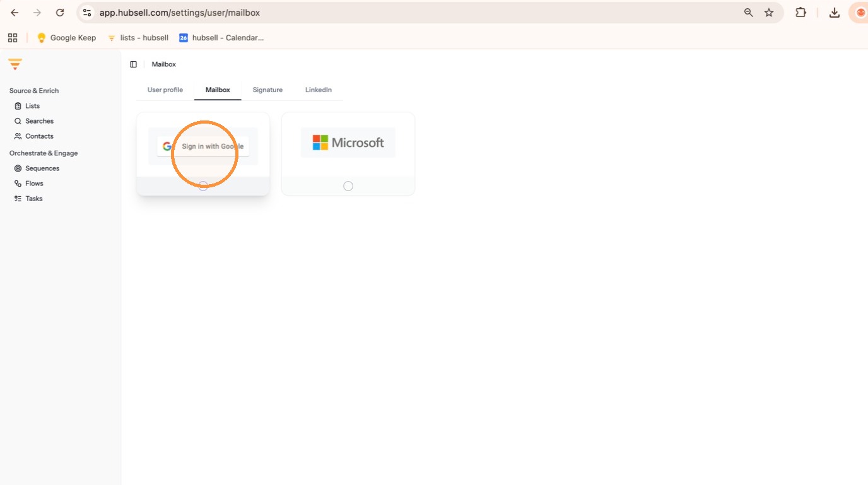Collapse the sidebar with panel toggle icon

pyautogui.click(x=133, y=64)
